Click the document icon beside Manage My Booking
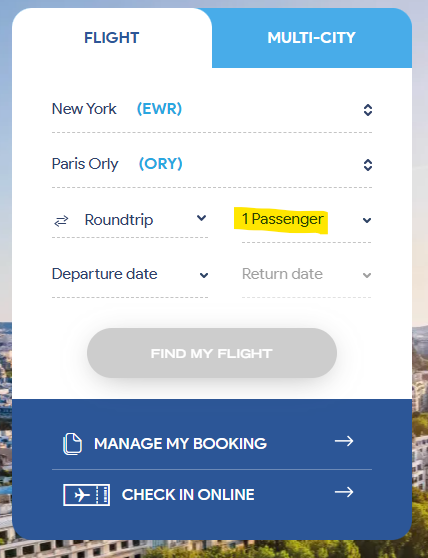428x558 pixels. pyautogui.click(x=73, y=444)
